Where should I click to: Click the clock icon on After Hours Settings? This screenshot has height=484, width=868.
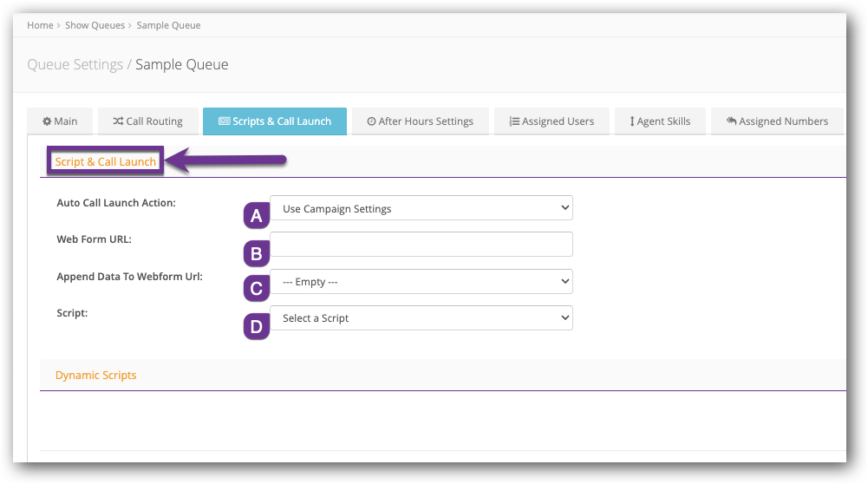click(371, 121)
